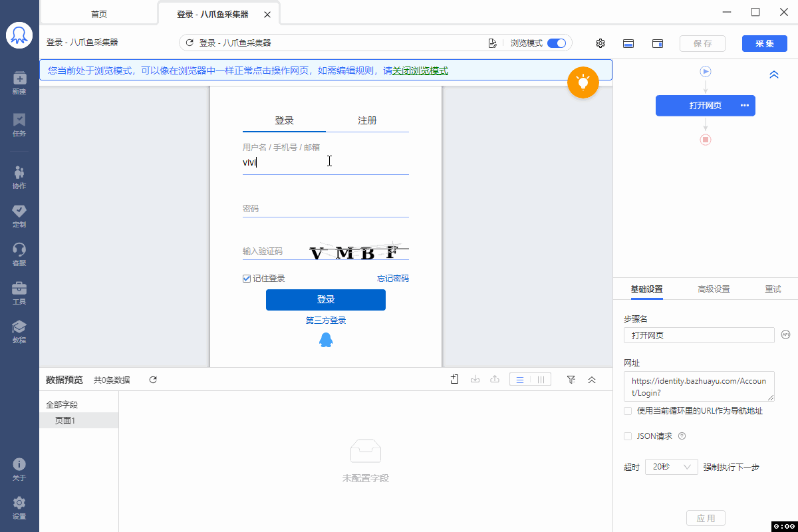Reload the page using address bar refresh icon
Viewport: 798px width, 532px height.
click(x=190, y=43)
